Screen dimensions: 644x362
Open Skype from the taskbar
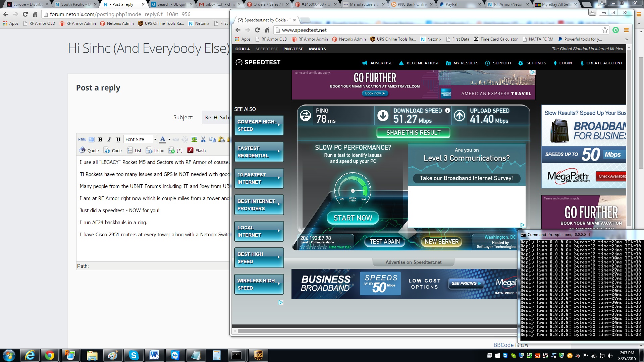[x=133, y=355]
